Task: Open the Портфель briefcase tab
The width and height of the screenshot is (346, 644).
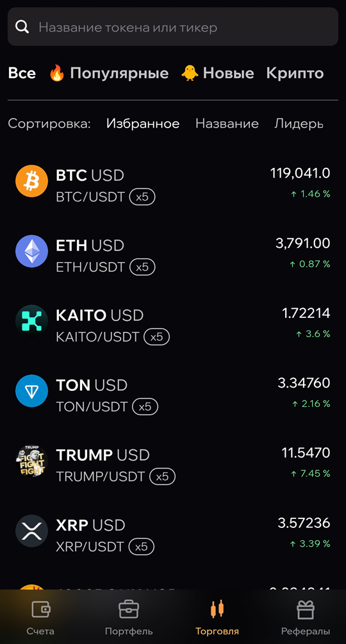Action: pos(129,618)
